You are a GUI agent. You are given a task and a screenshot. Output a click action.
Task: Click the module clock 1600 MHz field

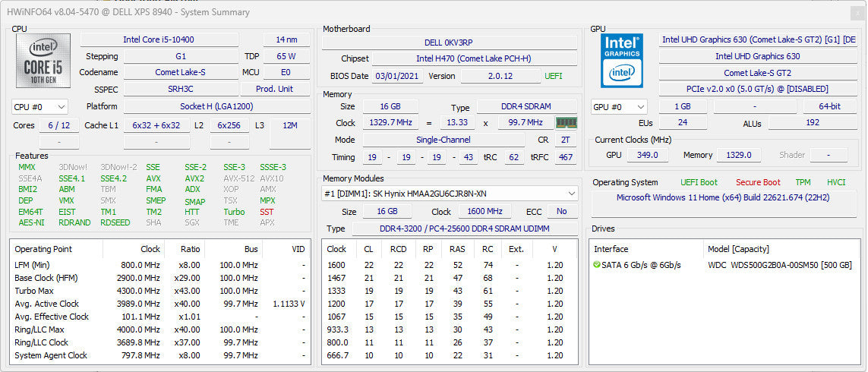[x=485, y=212]
